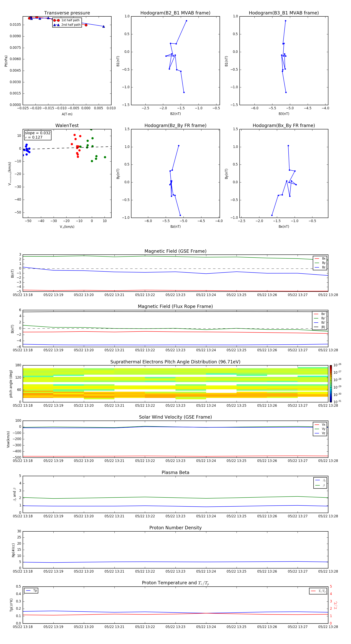Click the Tp legend in Proton Temperature plot
Image resolution: width=351 pixels, height=644 pixels.
pyautogui.click(x=31, y=591)
